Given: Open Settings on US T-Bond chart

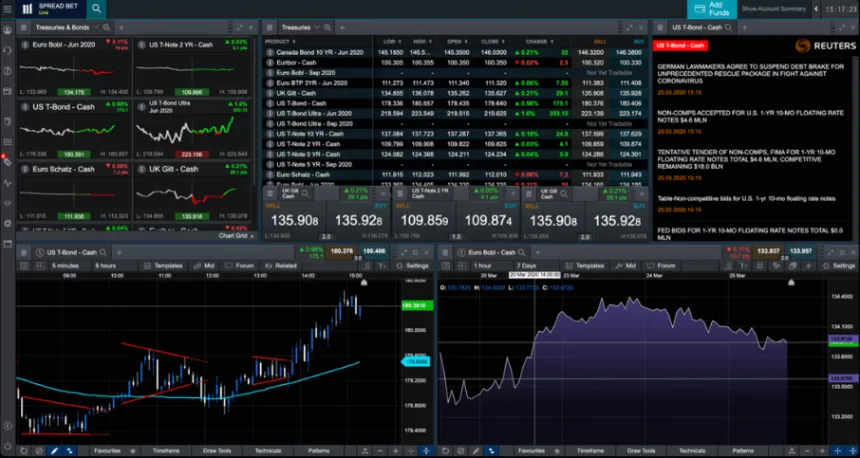Looking at the screenshot, I should 412,265.
